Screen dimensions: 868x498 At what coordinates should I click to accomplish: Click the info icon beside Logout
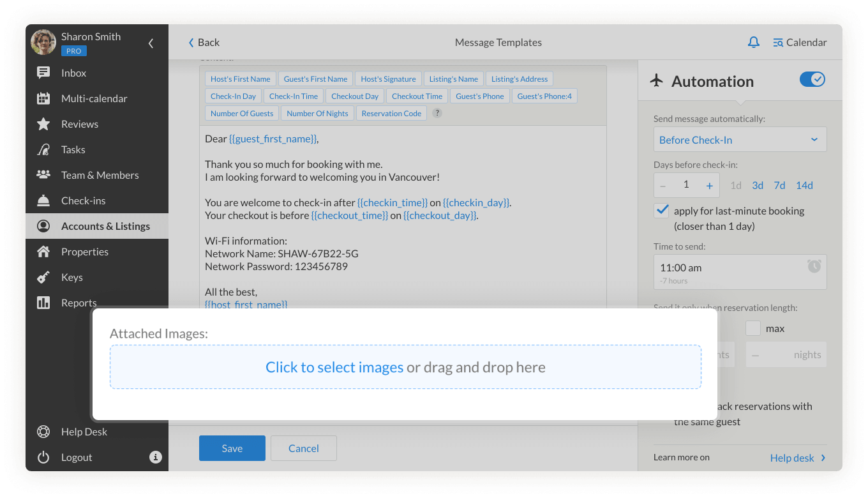click(155, 457)
